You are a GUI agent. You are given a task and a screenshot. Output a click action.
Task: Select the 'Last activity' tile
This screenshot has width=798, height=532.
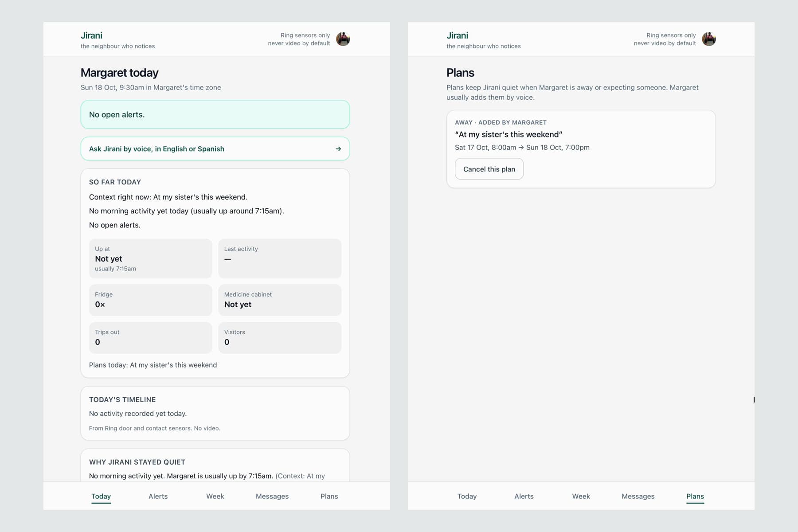point(280,258)
